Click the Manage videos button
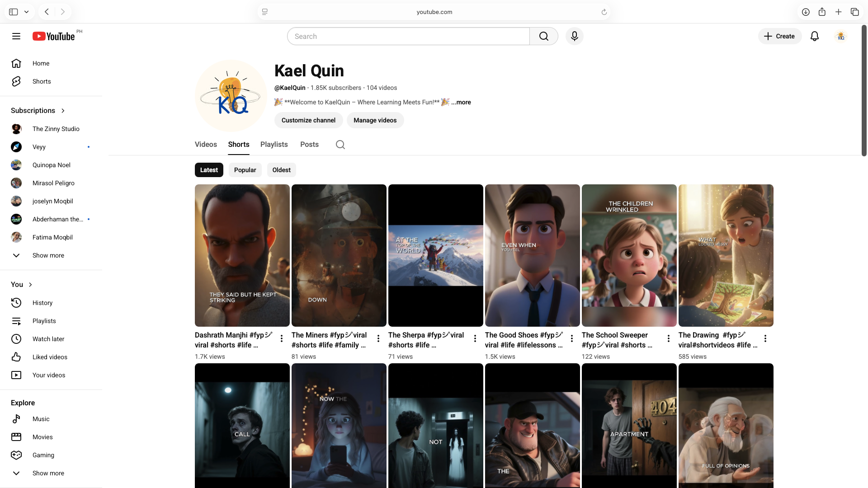The image size is (868, 488). coord(375,120)
